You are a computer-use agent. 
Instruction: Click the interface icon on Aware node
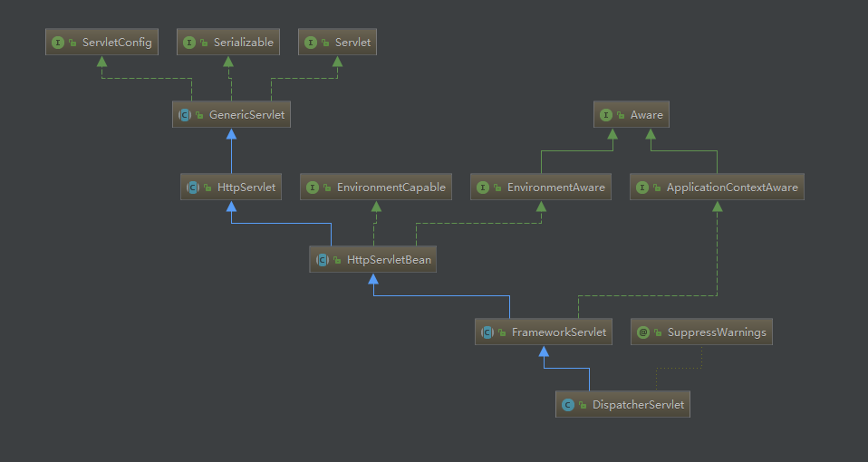607,115
